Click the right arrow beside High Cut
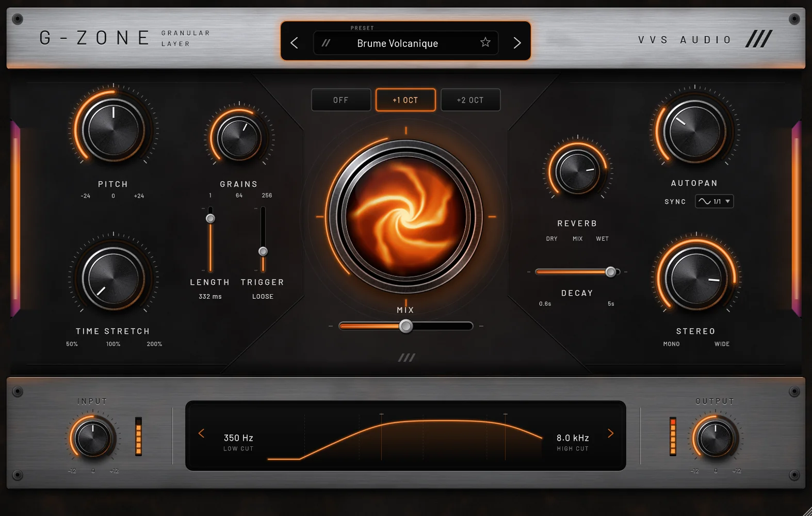Screen dimensions: 812x516 coord(610,433)
